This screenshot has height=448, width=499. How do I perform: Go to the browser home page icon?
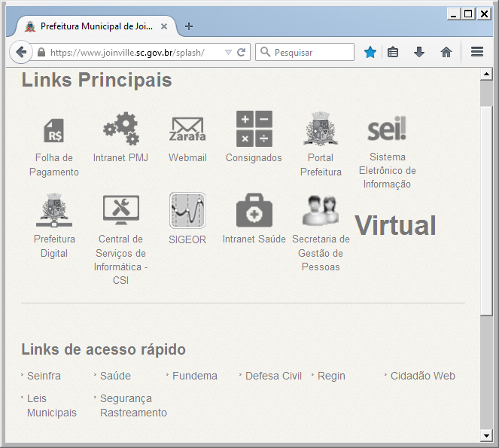[446, 52]
